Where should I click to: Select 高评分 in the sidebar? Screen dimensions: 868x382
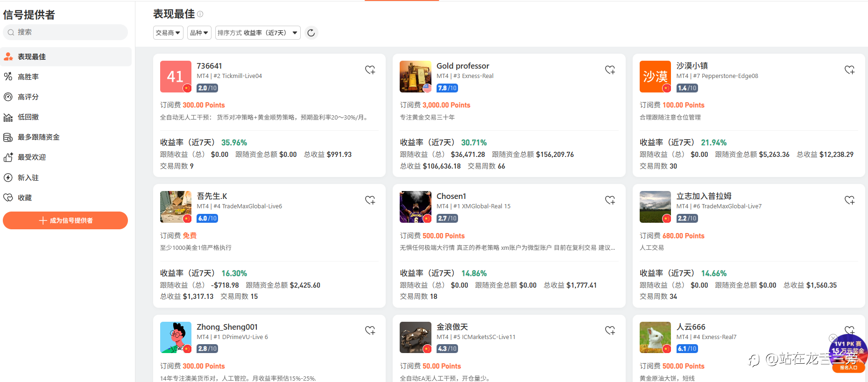coord(66,97)
